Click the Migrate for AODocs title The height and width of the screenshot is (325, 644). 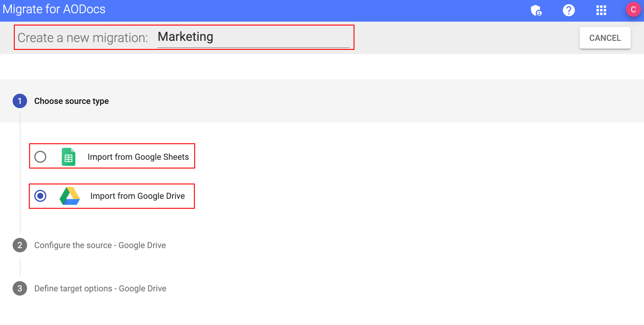[x=54, y=9]
